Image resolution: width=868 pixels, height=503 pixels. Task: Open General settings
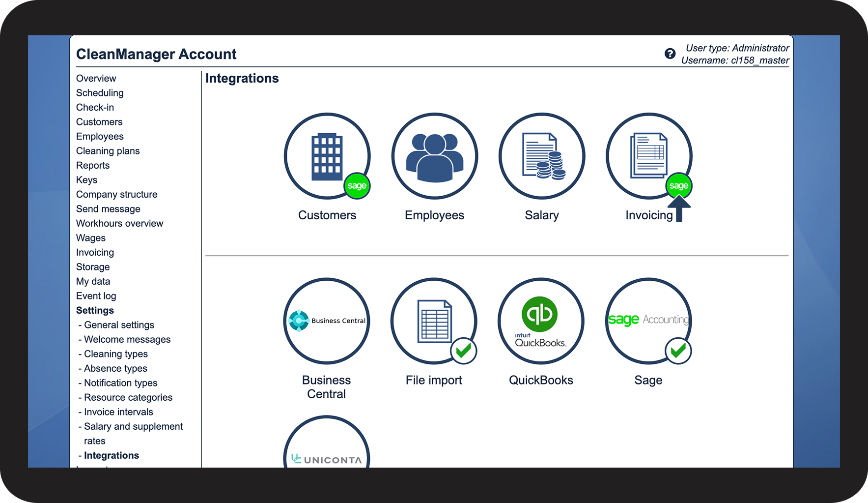coord(119,325)
